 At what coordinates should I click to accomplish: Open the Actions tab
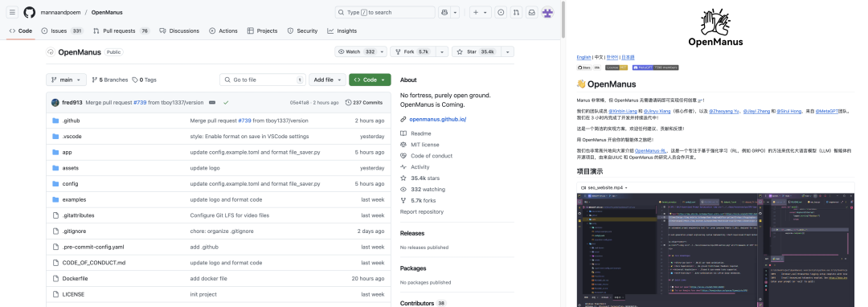223,31
